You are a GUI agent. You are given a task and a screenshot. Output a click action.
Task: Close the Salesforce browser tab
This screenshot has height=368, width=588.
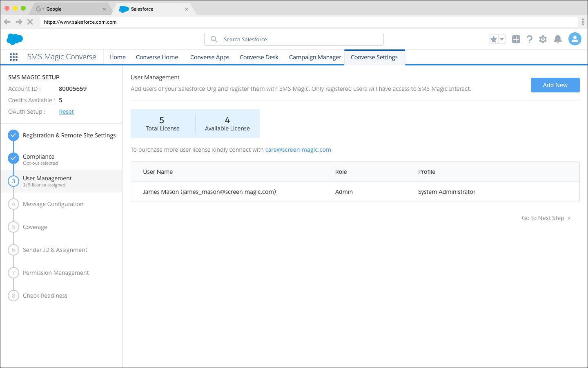[186, 9]
